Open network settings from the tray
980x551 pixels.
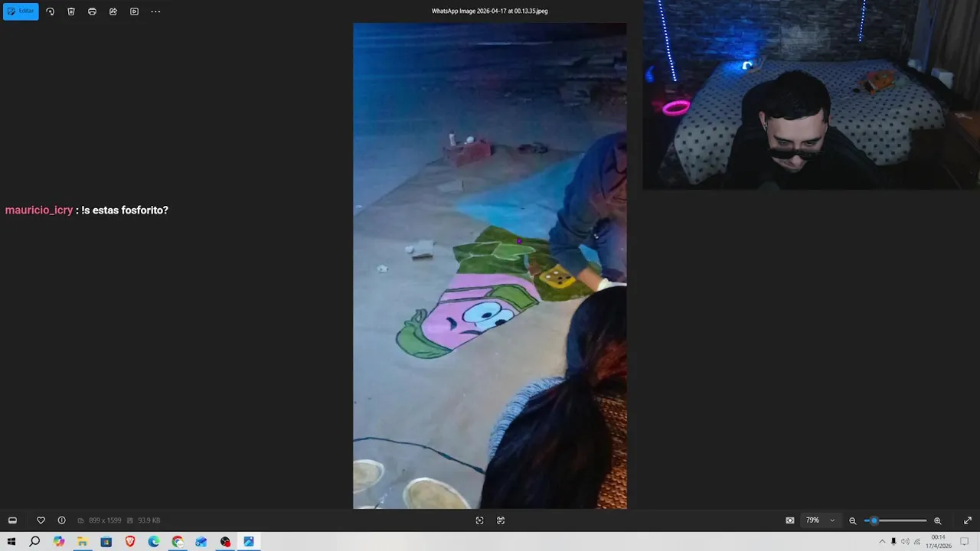917,542
